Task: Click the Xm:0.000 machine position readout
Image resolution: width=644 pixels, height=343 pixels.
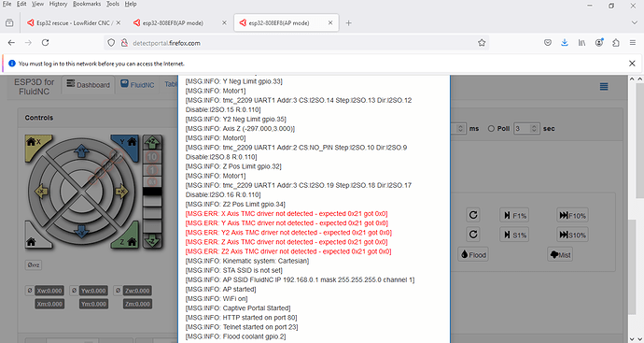Action: pyautogui.click(x=49, y=304)
